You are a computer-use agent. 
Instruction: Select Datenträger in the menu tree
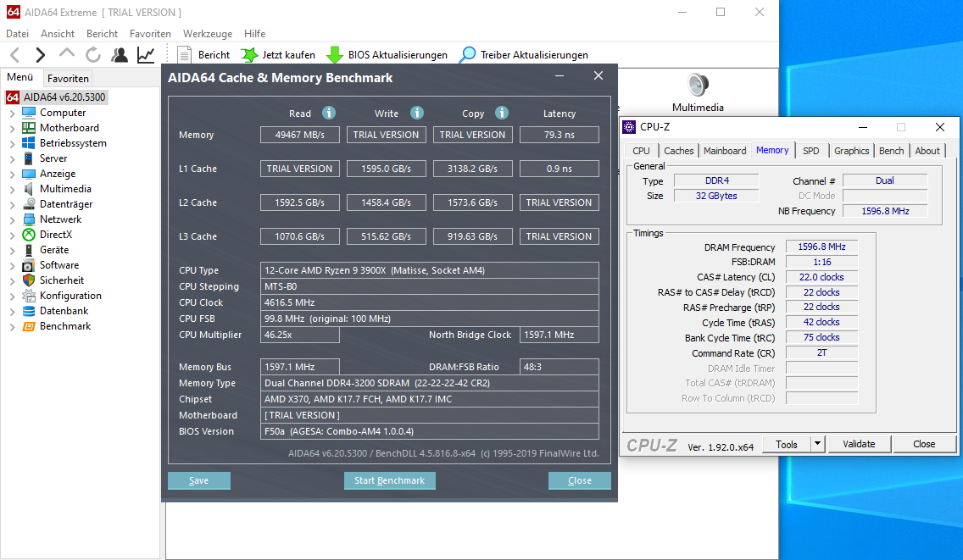coord(58,204)
